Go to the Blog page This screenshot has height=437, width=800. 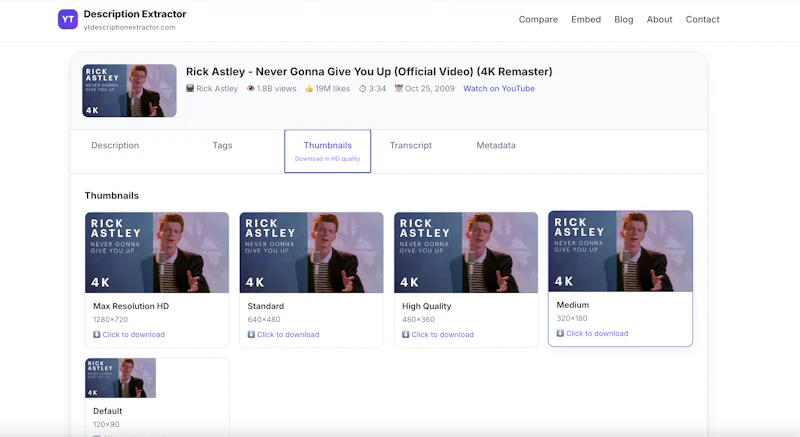[623, 19]
